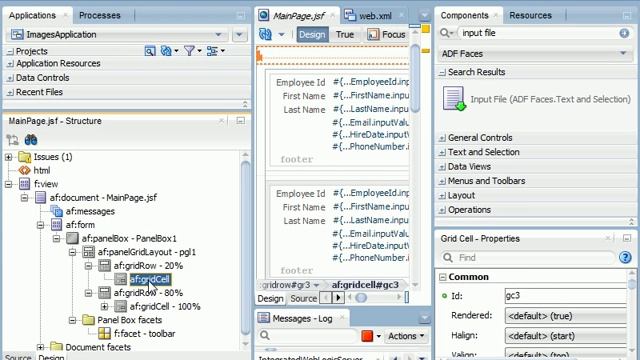Click the Structure panel tree-view toolbar icon

point(13,140)
